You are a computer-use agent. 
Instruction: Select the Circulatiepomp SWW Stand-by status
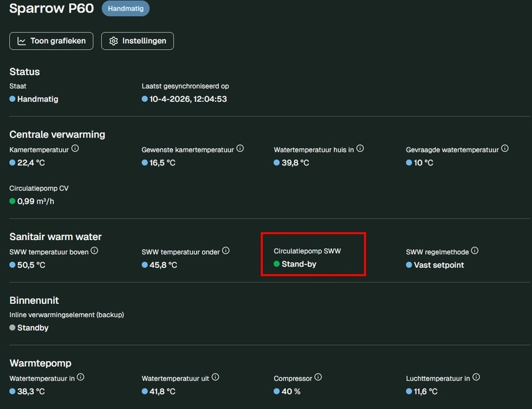[x=299, y=264]
